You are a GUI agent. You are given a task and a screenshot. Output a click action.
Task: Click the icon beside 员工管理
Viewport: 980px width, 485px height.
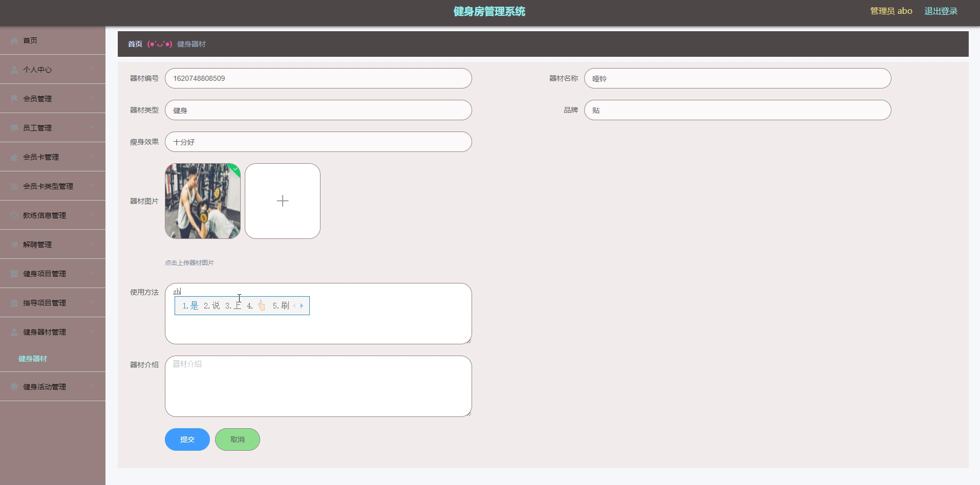[14, 128]
